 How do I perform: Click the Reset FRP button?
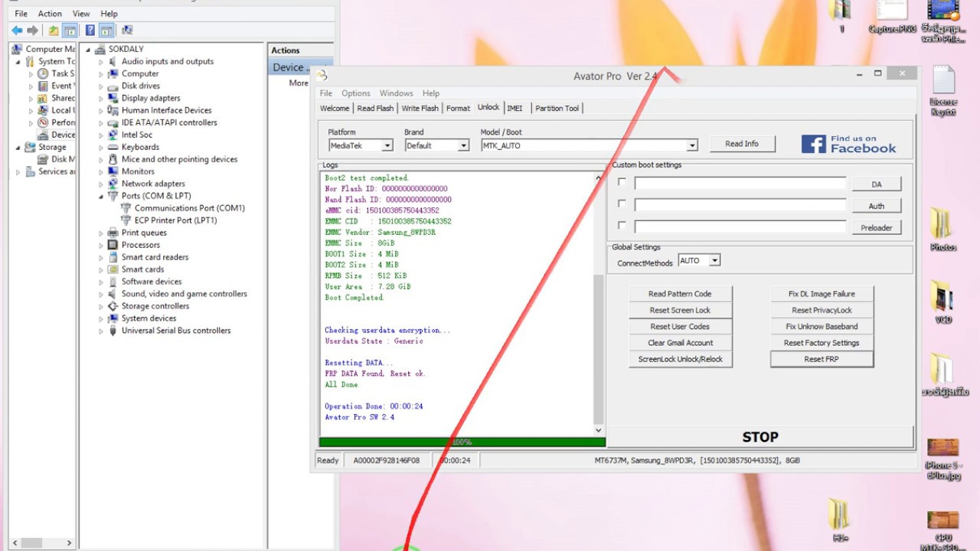pos(822,359)
